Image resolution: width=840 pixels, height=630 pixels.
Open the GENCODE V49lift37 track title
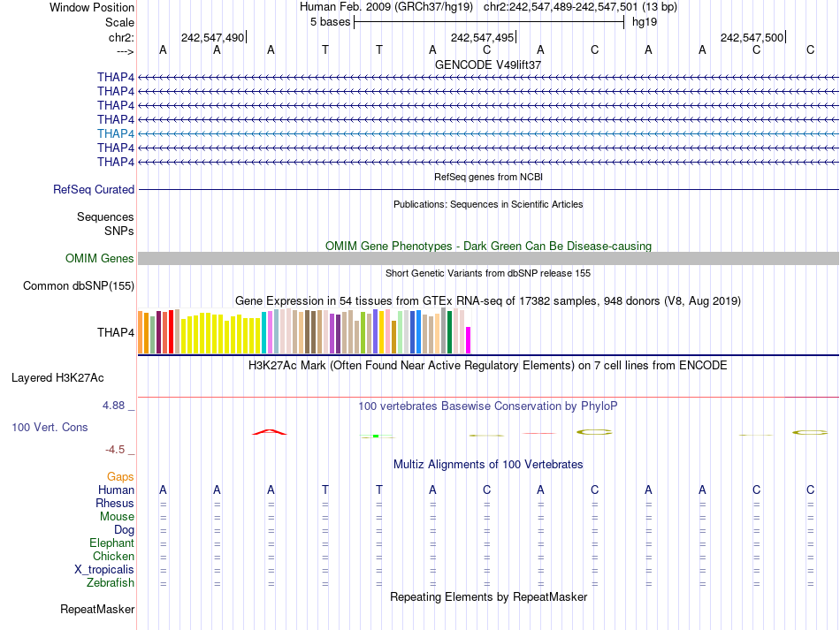point(488,65)
